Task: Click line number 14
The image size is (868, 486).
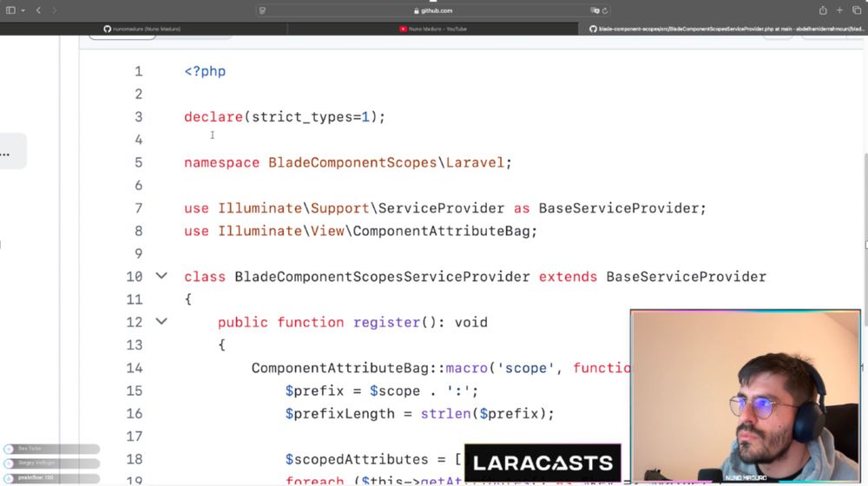Action: (135, 368)
